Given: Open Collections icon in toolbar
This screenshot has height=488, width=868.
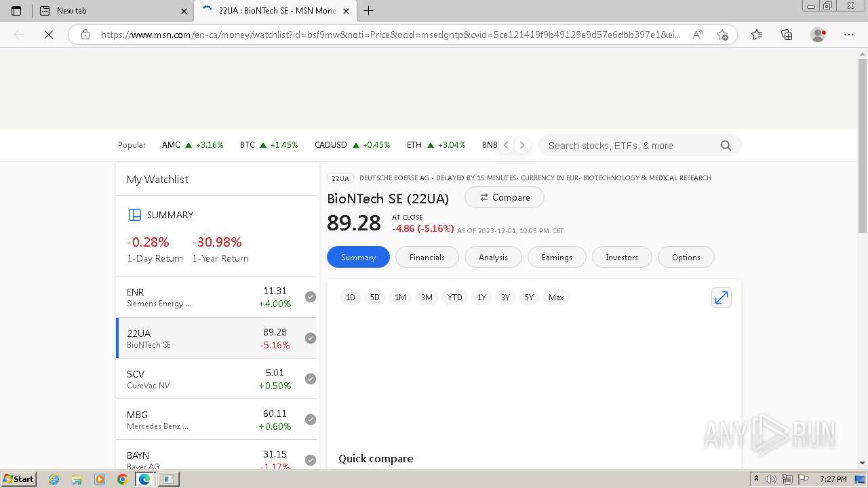Looking at the screenshot, I should click(787, 35).
